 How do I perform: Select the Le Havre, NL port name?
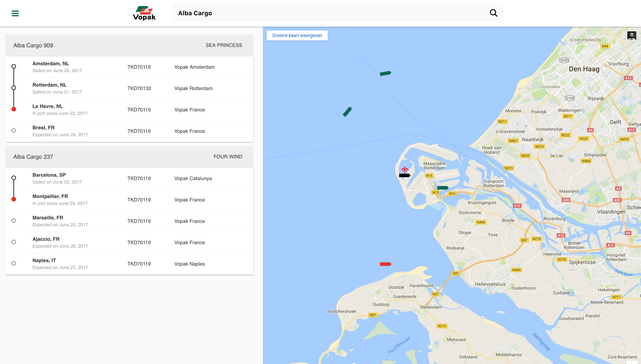48,106
